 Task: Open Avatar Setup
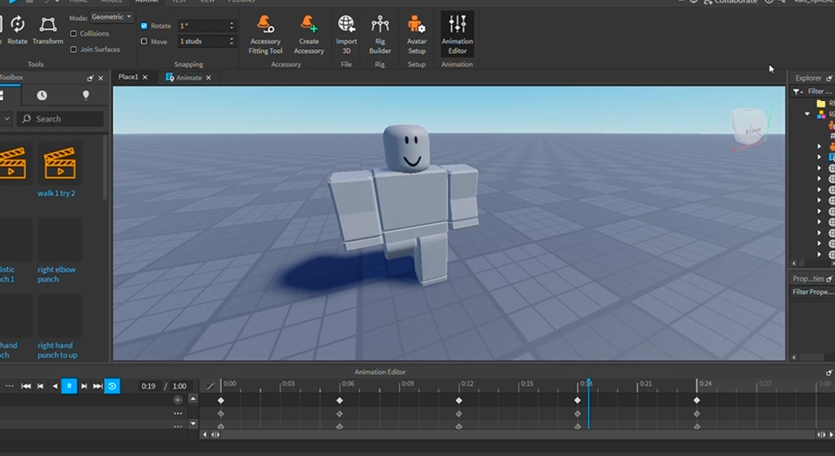click(416, 35)
